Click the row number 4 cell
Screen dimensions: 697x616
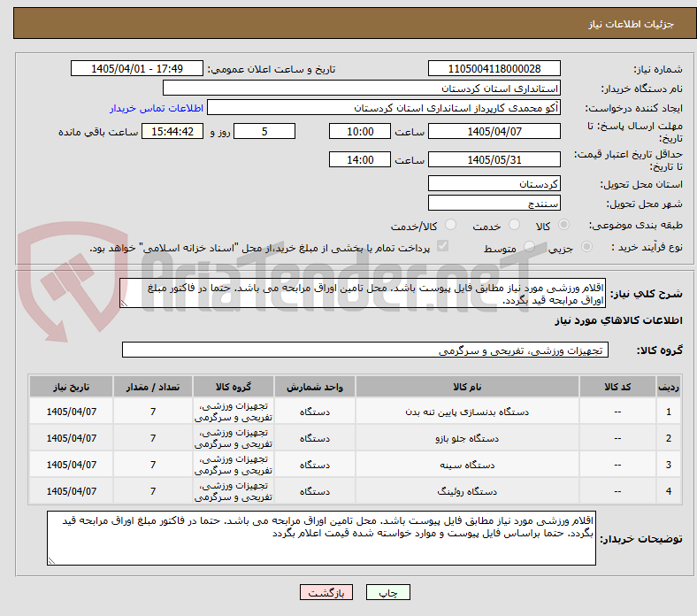pyautogui.click(x=668, y=491)
